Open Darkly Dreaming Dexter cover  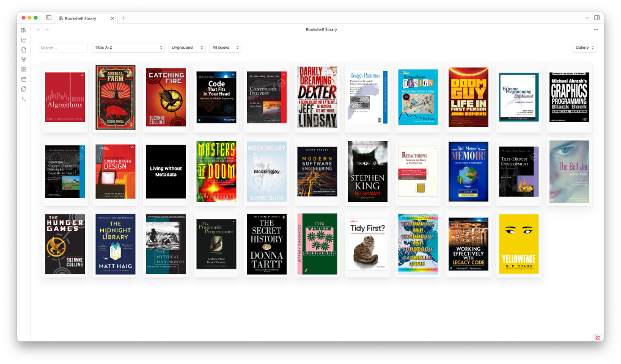click(x=317, y=97)
